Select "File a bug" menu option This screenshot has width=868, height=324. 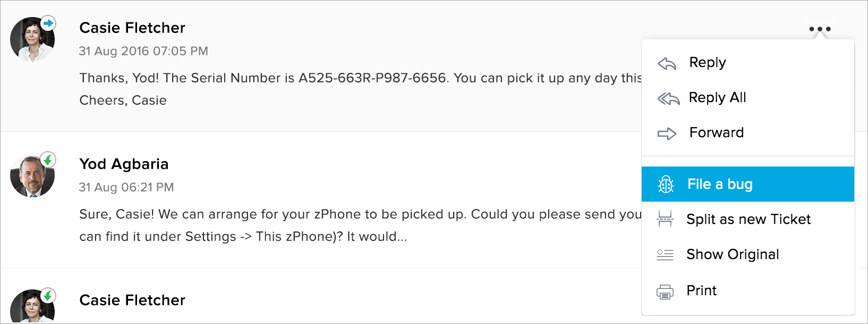click(720, 184)
